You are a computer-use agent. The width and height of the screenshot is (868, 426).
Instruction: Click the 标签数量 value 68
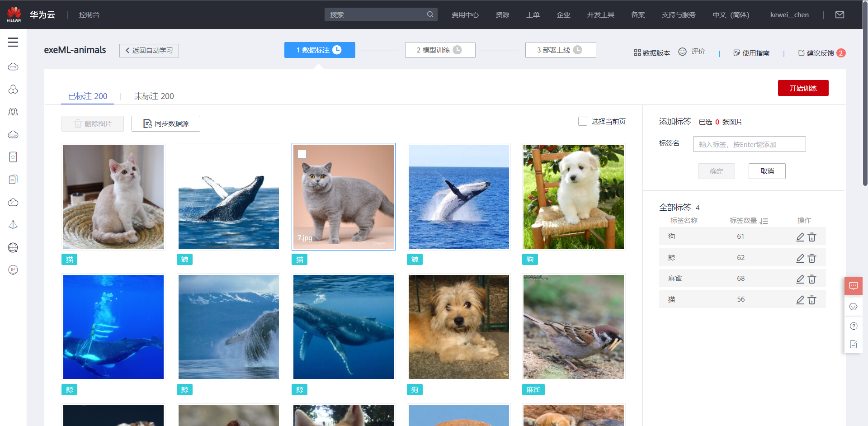point(741,279)
